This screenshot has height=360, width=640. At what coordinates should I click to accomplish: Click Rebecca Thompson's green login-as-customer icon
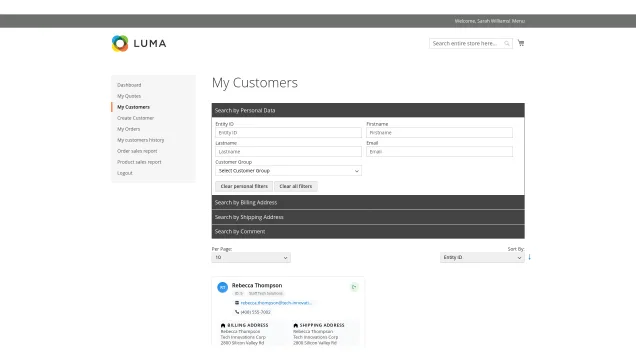tap(354, 287)
